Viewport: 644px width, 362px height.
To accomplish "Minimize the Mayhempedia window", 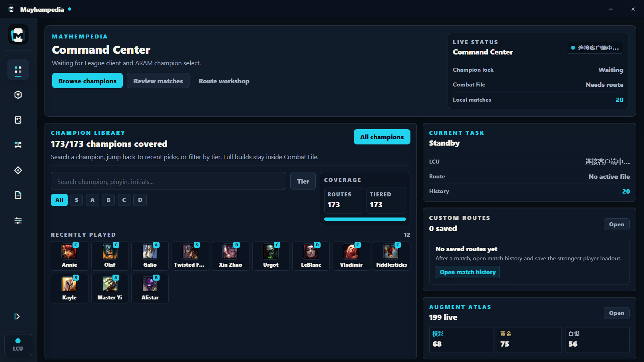I will tap(611, 9).
